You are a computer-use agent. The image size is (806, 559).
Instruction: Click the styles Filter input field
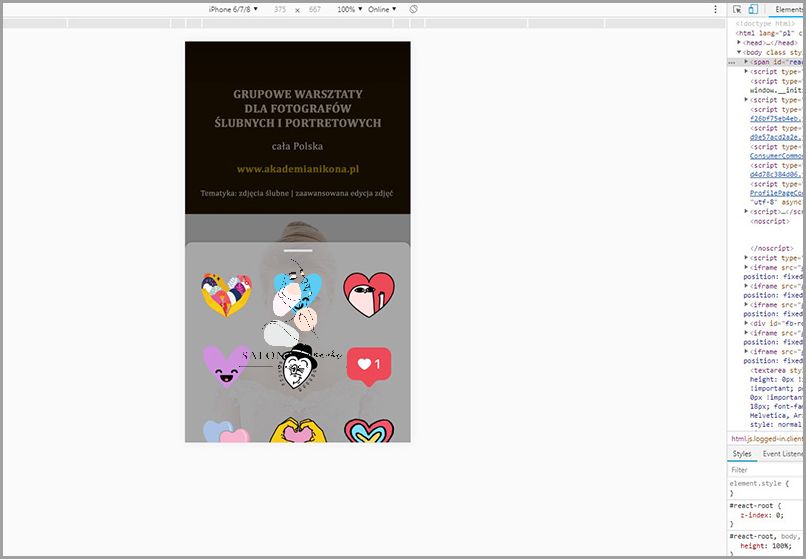765,469
